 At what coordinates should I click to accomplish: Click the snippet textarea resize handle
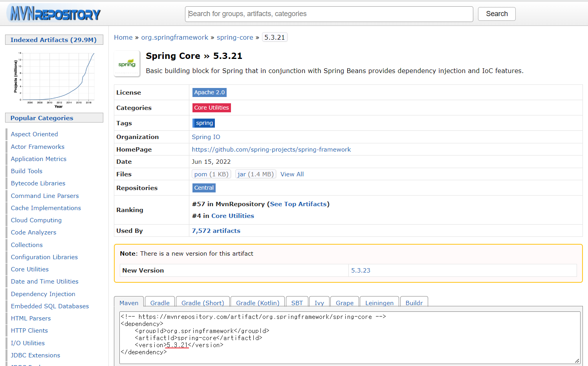[x=577, y=361]
